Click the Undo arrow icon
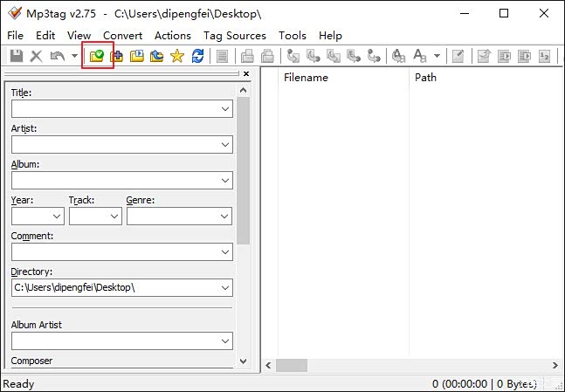The height and width of the screenshot is (392, 565). [x=58, y=56]
